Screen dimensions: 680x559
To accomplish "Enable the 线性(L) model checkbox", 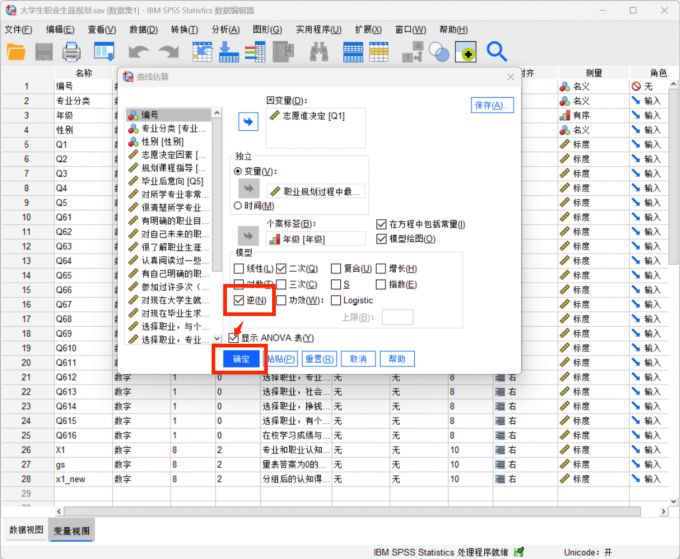I will click(238, 268).
